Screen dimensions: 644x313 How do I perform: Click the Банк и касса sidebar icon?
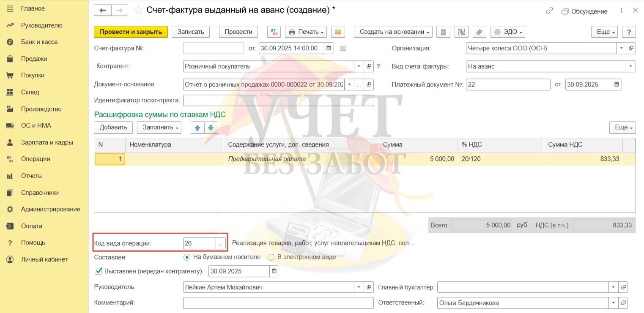pos(10,42)
